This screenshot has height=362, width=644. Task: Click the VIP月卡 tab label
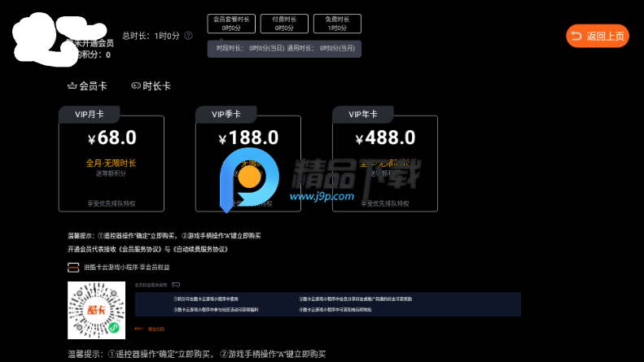pyautogui.click(x=89, y=115)
